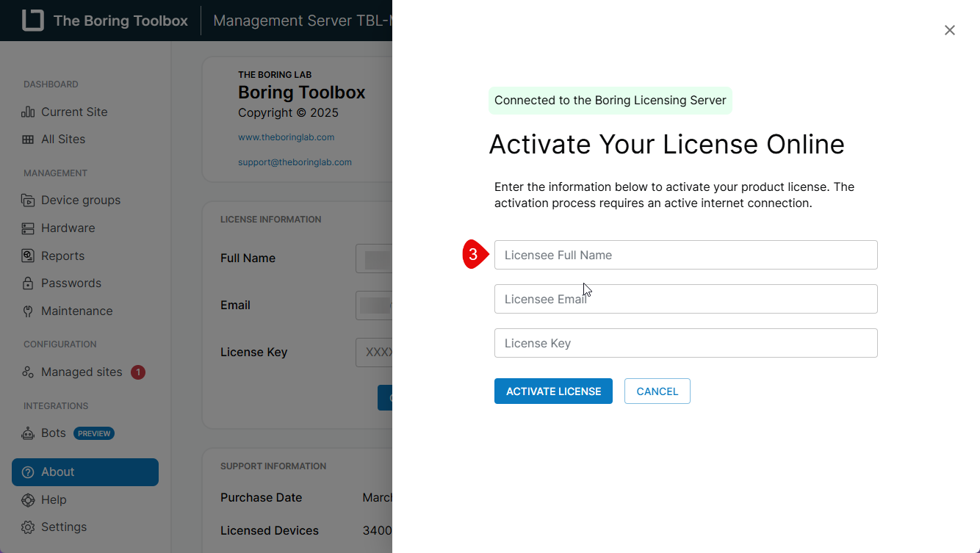
Task: Select the Maintenance wrench icon
Action: point(27,311)
